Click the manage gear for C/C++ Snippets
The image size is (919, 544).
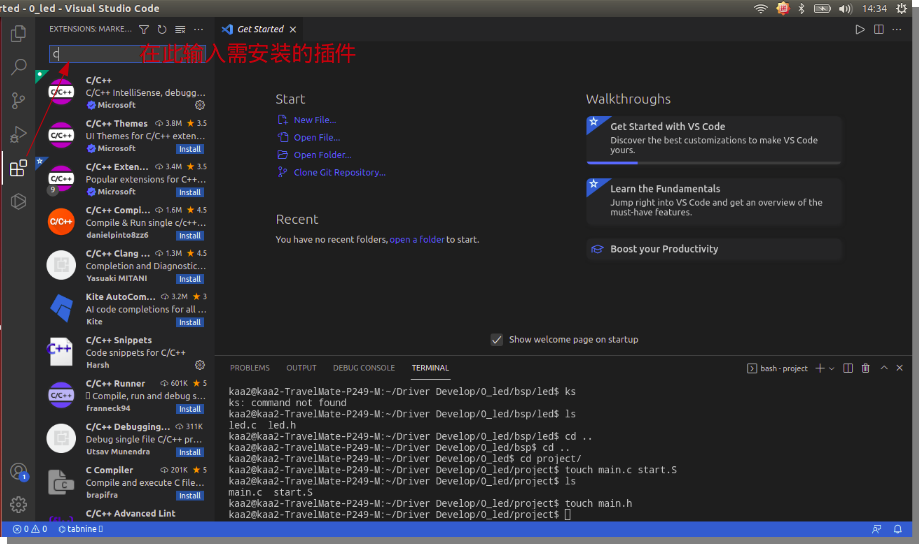pyautogui.click(x=200, y=365)
